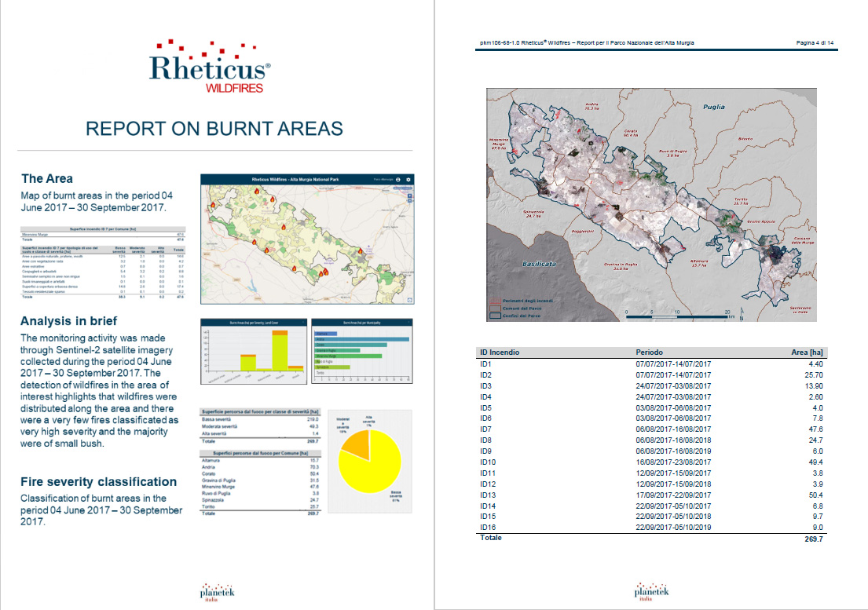
Task: Click the 'Analysis in brief' heading
Action: tap(68, 321)
